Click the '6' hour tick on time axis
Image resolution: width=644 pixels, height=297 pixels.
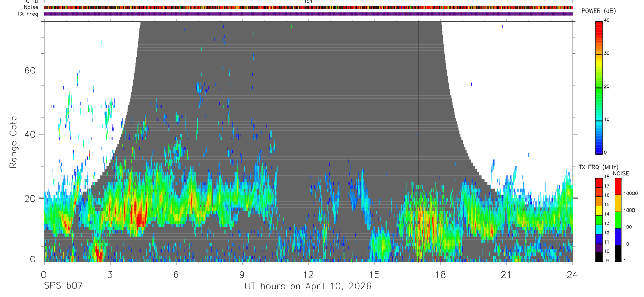pos(176,274)
